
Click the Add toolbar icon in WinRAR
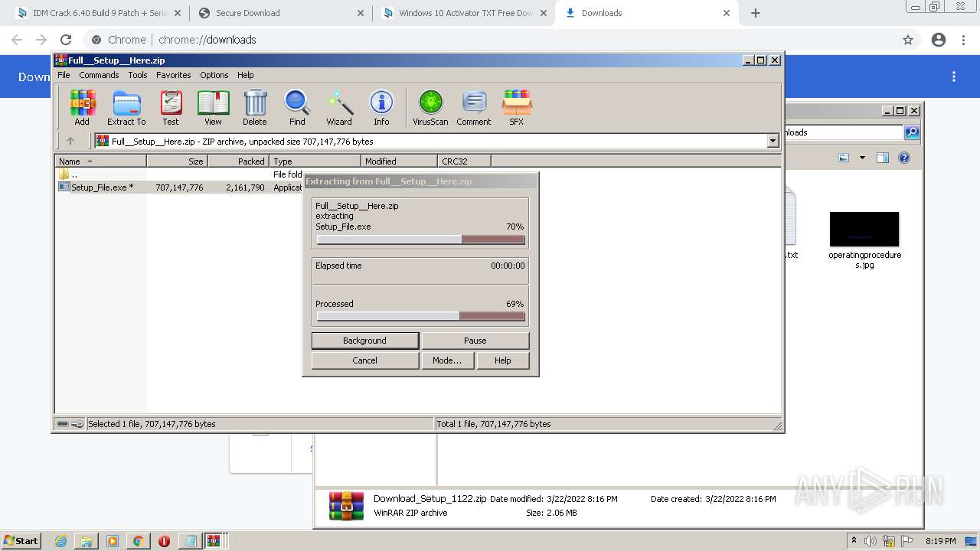click(82, 107)
